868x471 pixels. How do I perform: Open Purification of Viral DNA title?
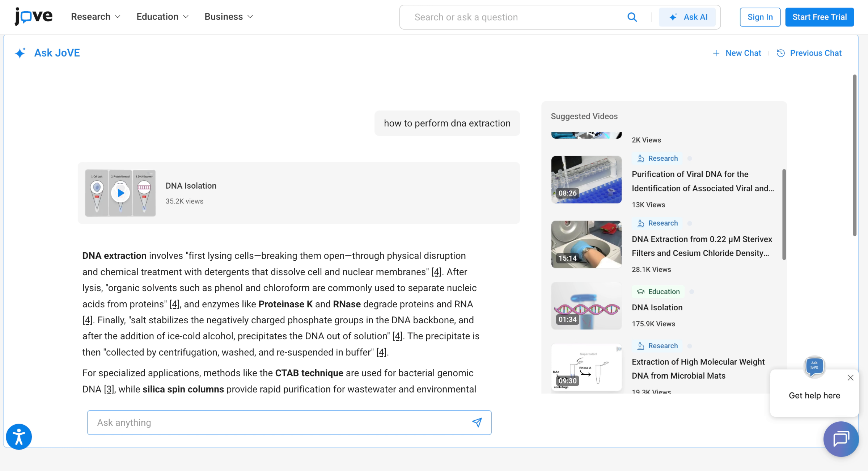point(703,181)
